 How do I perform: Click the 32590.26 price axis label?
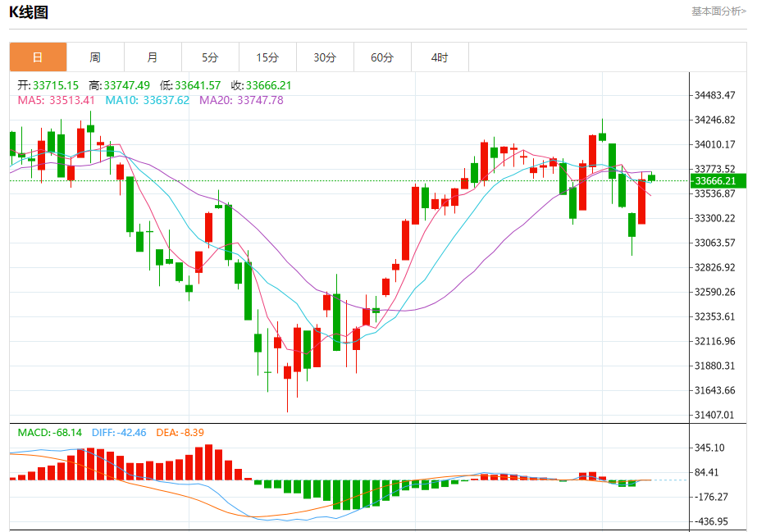[x=714, y=292]
